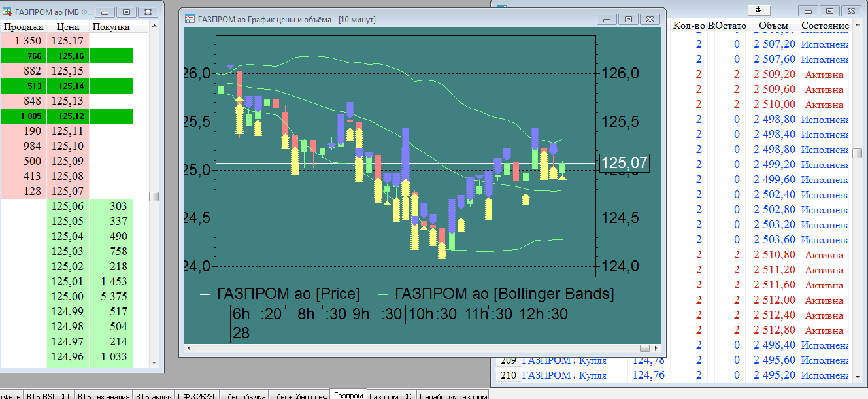Close the ГАЗПРОМ price and volume chart window
Screen dimensions: 868x399
[x=650, y=20]
